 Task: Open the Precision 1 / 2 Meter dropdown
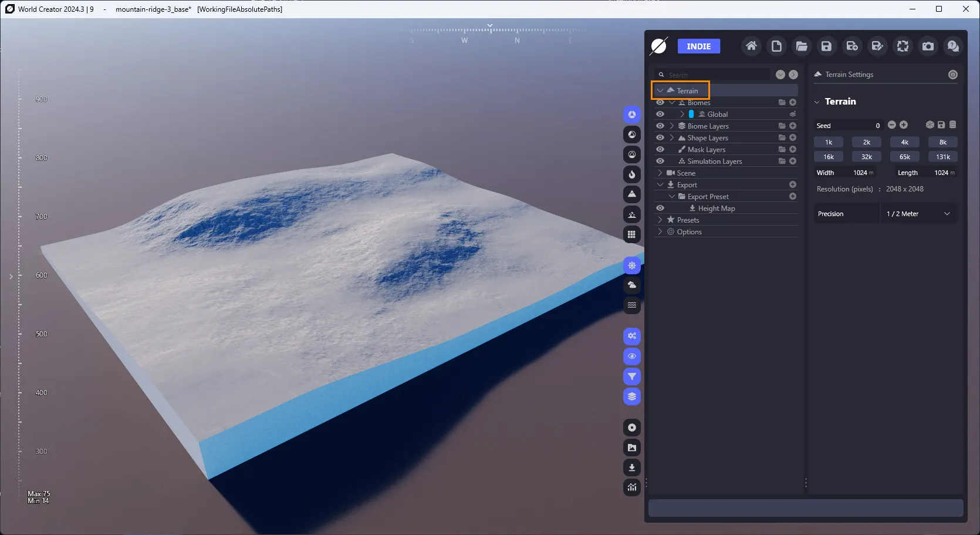click(x=918, y=214)
